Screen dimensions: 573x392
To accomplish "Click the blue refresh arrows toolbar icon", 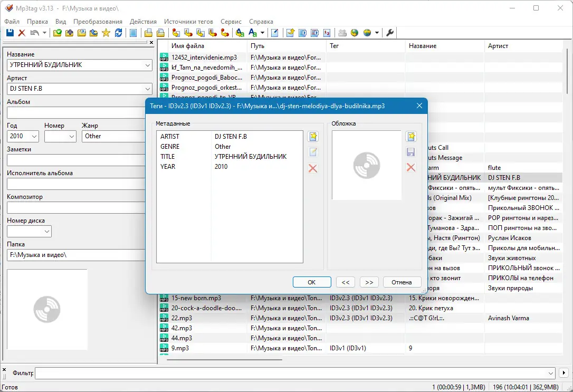I will pyautogui.click(x=118, y=33).
